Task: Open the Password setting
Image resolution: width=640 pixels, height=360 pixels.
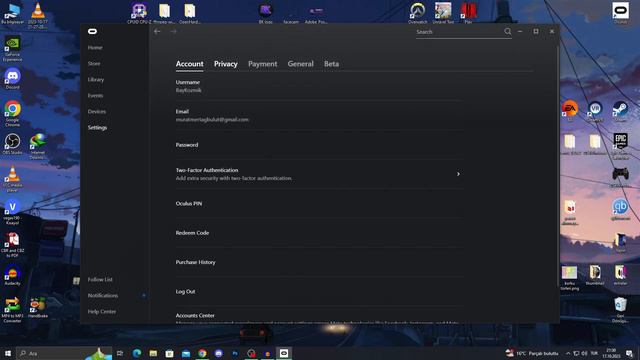Action: click(x=320, y=145)
